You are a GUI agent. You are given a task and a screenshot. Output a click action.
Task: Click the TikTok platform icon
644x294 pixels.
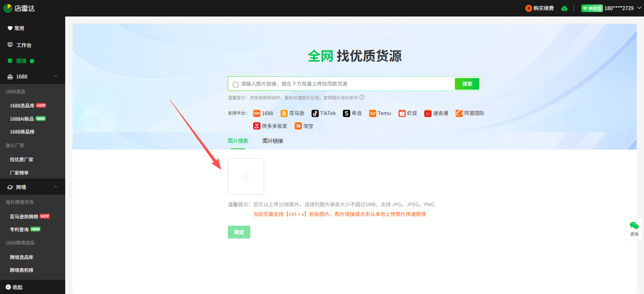pos(315,113)
